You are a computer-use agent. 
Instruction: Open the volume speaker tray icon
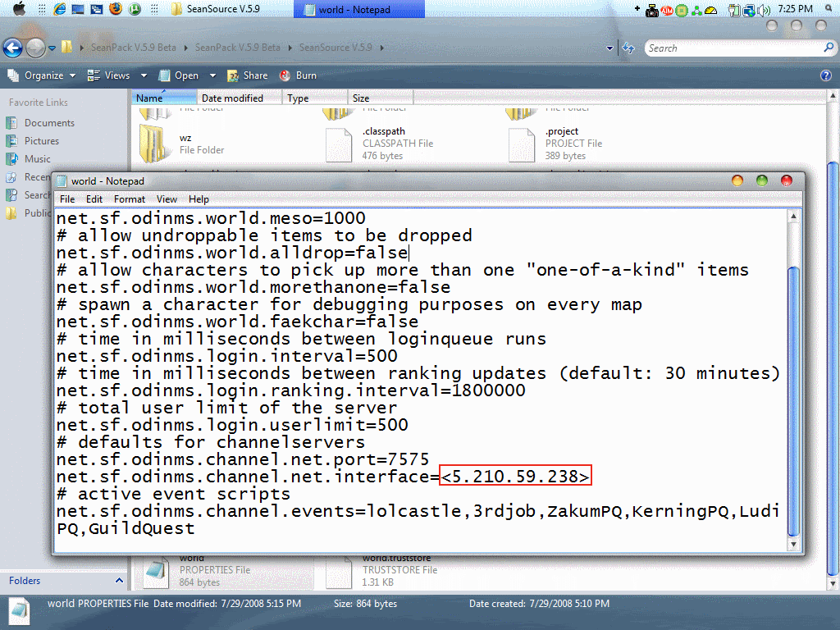tap(764, 10)
